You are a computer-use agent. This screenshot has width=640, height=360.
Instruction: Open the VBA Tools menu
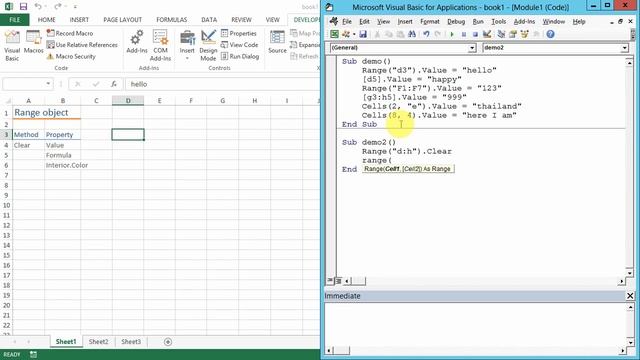point(498,22)
